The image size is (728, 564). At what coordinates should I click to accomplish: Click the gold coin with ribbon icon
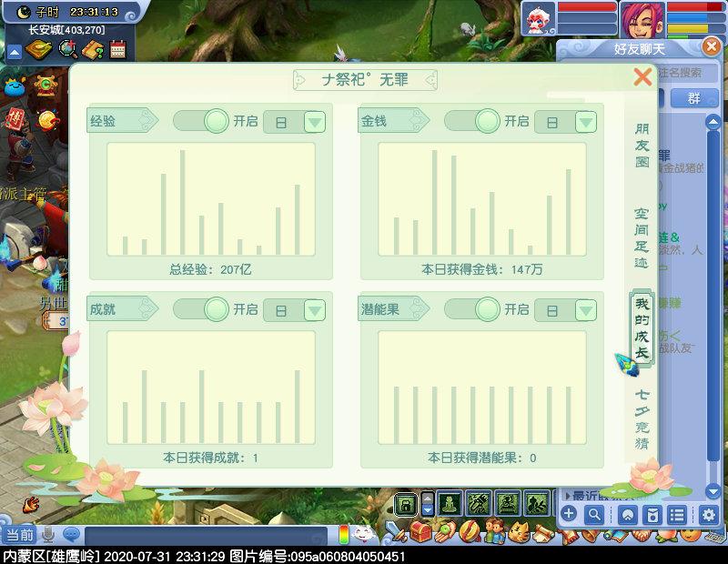pos(48,120)
